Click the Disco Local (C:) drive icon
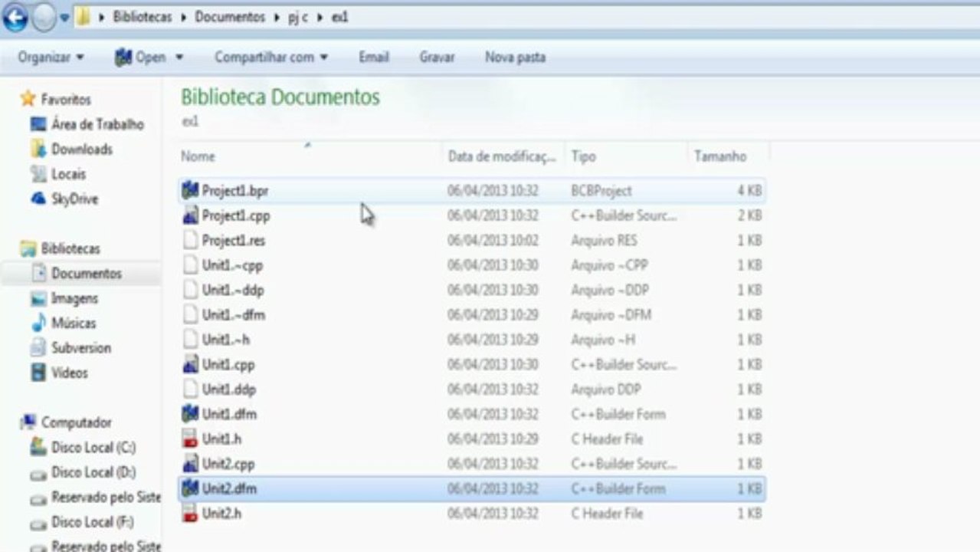 (38, 447)
